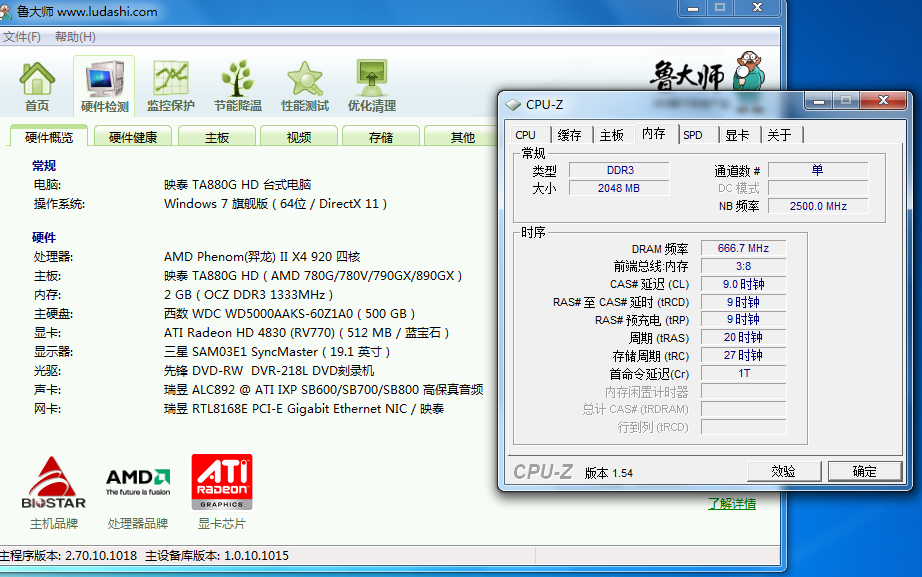Image resolution: width=922 pixels, height=577 pixels.
Task: Click the ATI Radeon 显卡芯片 logo
Action: (222, 482)
